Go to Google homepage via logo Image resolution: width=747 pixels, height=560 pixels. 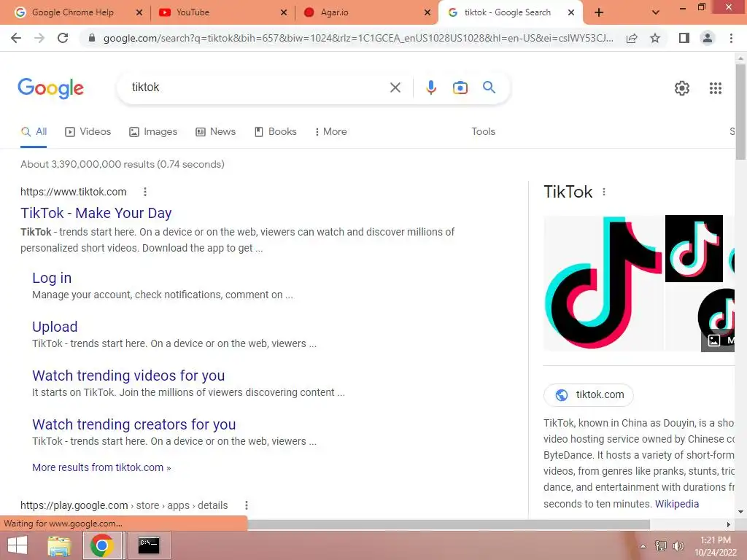coord(50,88)
